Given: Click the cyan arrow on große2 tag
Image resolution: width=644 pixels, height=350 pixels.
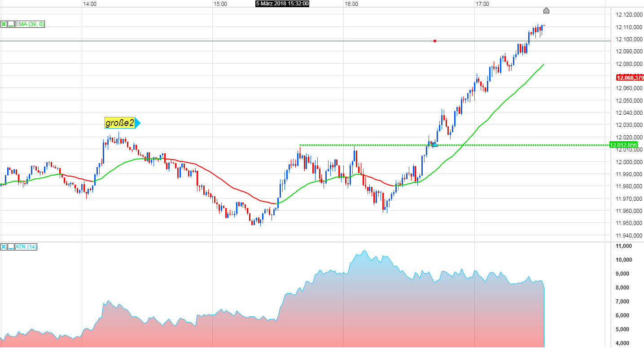Looking at the screenshot, I should (138, 123).
